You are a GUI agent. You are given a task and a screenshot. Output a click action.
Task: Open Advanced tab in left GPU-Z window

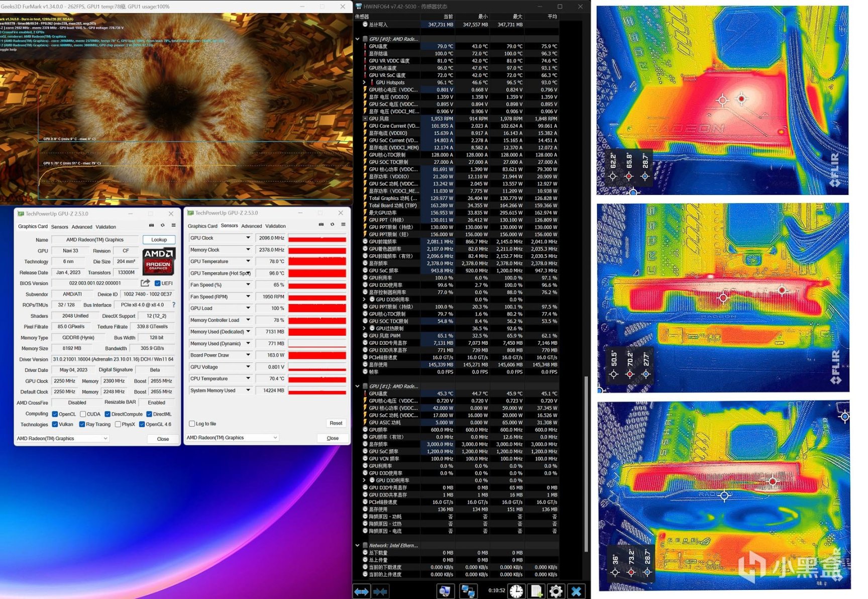pyautogui.click(x=82, y=227)
